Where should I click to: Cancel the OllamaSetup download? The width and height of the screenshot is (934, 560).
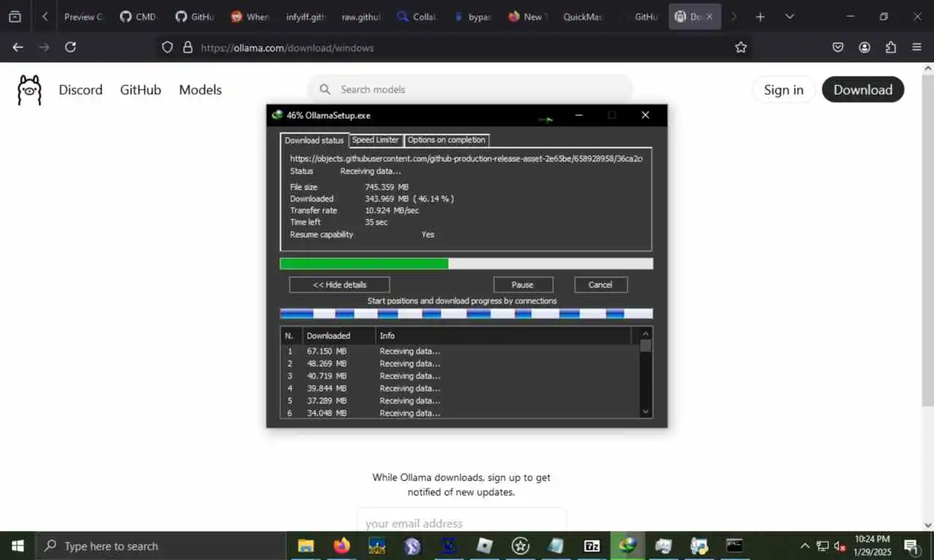[x=601, y=284]
